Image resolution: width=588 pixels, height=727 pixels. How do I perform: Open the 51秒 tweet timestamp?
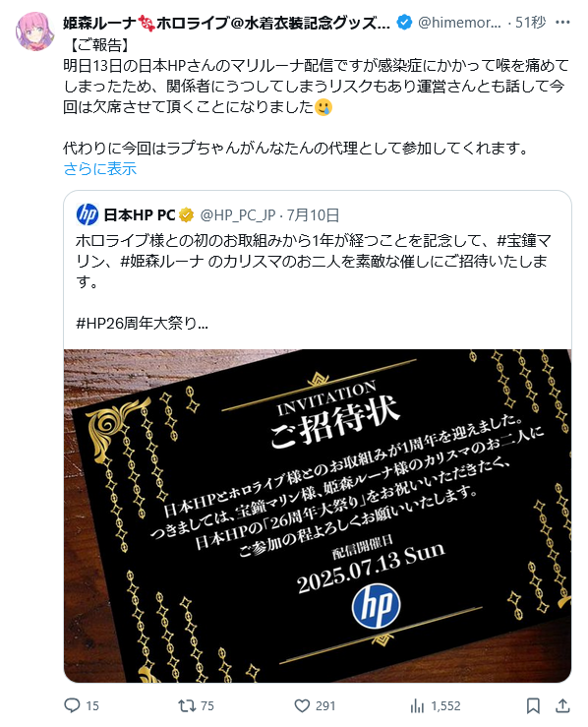531,23
